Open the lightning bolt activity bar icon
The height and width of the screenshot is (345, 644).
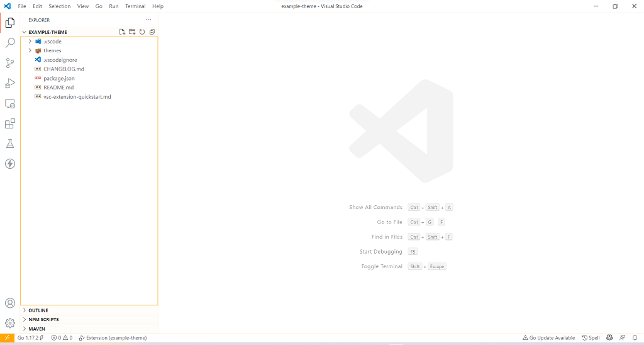click(10, 164)
